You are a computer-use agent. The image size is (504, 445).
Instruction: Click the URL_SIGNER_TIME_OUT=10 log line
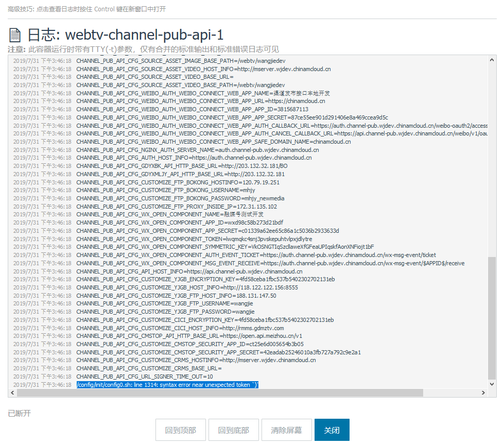click(145, 376)
